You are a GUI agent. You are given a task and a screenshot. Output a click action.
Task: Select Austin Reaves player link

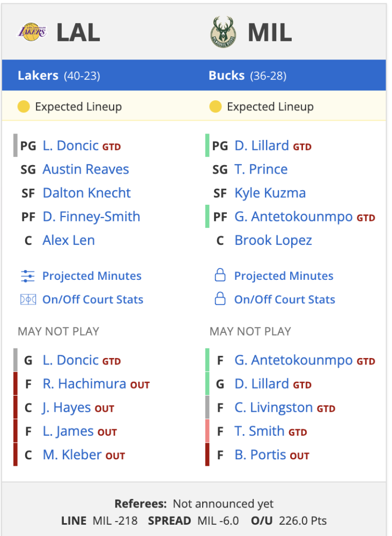(86, 169)
